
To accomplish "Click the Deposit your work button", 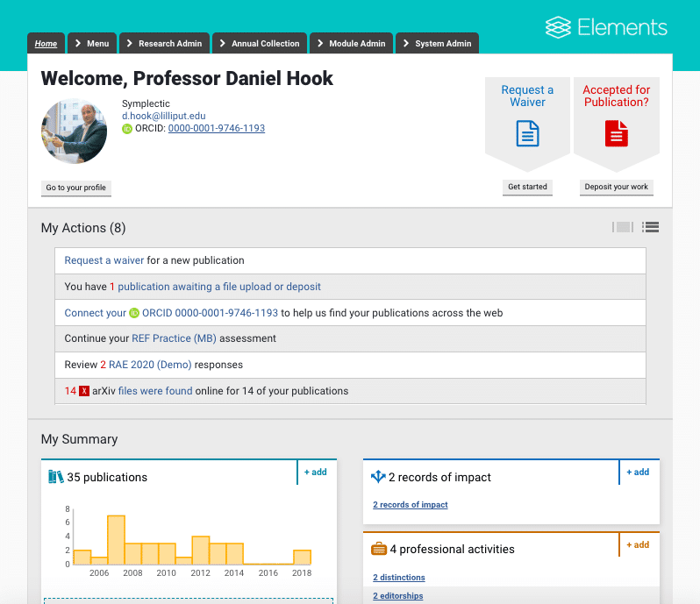I will click(x=617, y=187).
